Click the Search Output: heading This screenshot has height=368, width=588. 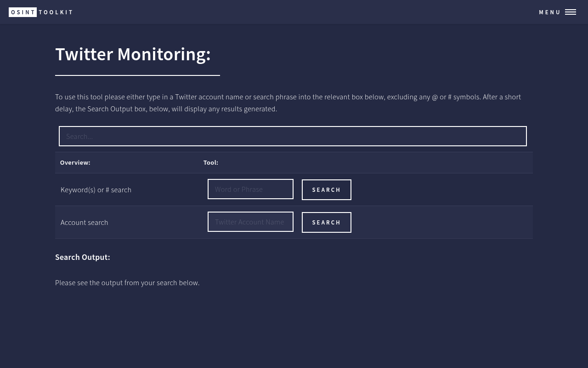click(83, 257)
